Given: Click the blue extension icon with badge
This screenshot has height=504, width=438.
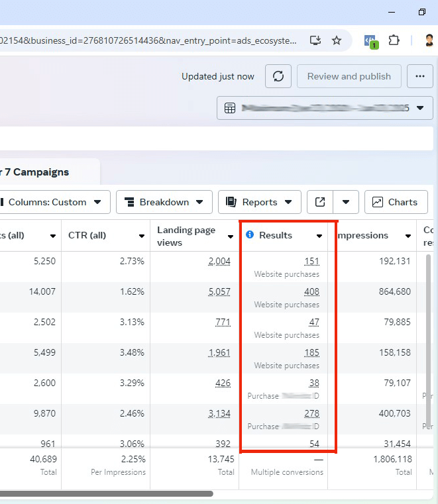Looking at the screenshot, I should pos(371,40).
